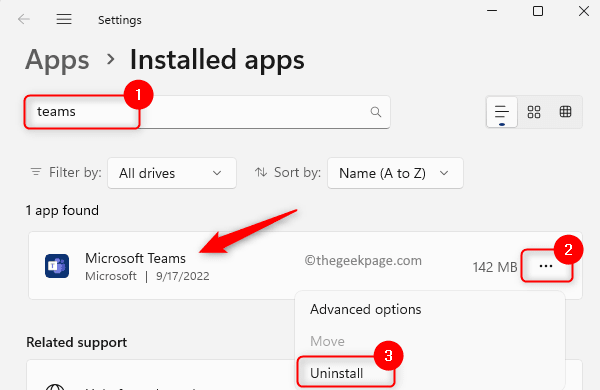The image size is (600, 390).
Task: Click the Sort by arrows icon
Action: tap(261, 172)
